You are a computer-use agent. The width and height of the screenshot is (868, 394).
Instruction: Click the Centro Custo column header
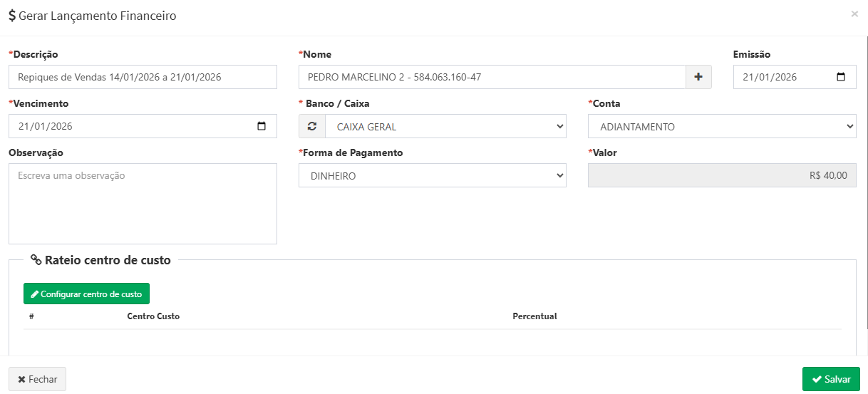coord(153,316)
